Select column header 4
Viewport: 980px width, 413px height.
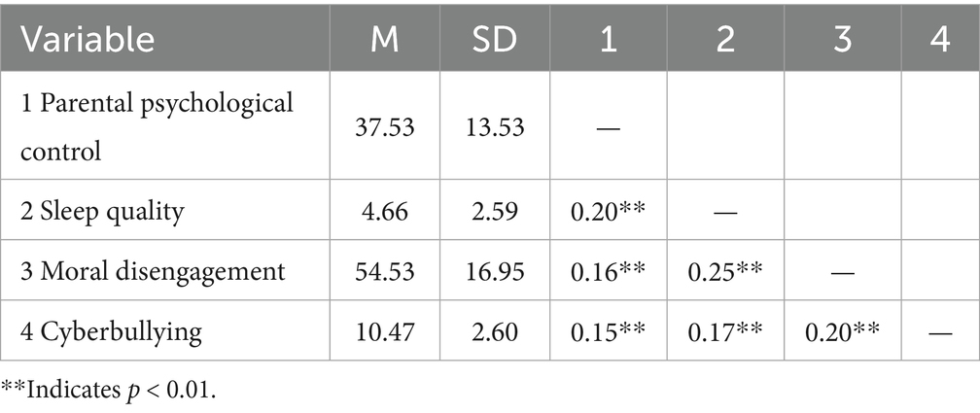pos(939,39)
